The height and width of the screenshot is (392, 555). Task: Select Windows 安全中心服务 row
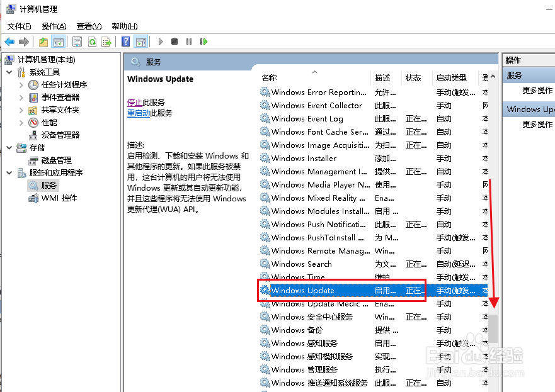pyautogui.click(x=374, y=316)
